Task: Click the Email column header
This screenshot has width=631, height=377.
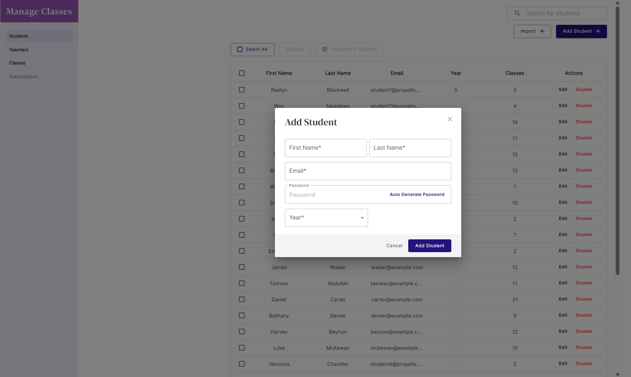Action: pos(397,73)
